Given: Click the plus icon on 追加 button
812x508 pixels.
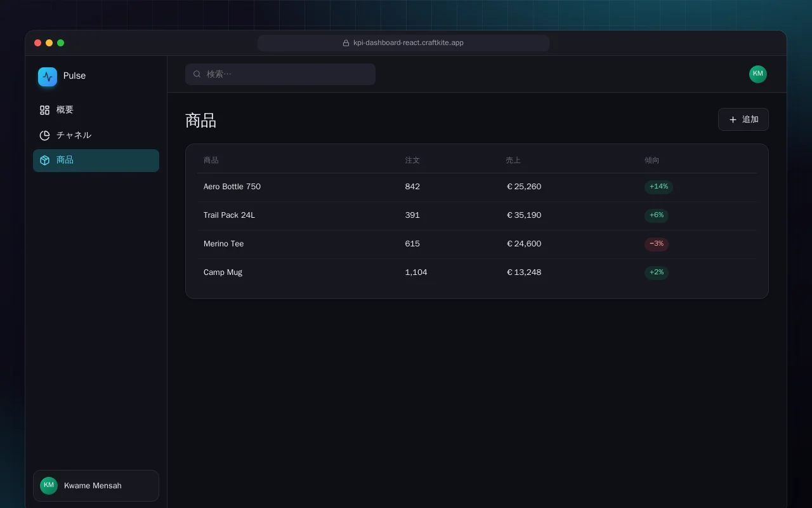Looking at the screenshot, I should pos(733,119).
